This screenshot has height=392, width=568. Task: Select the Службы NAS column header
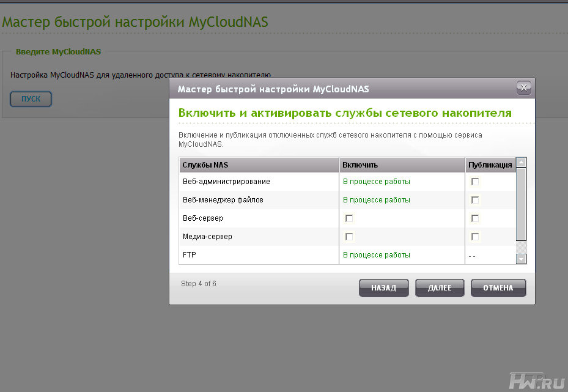pyautogui.click(x=259, y=165)
